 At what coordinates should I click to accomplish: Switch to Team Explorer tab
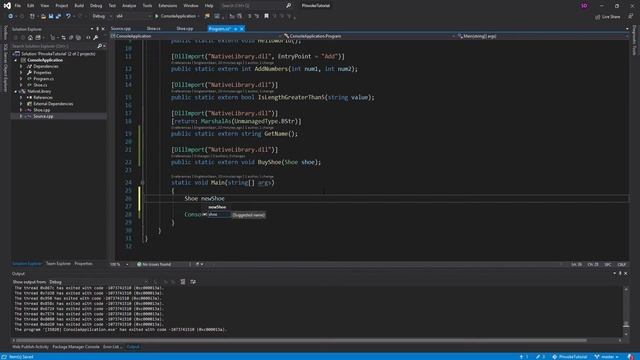[58, 264]
